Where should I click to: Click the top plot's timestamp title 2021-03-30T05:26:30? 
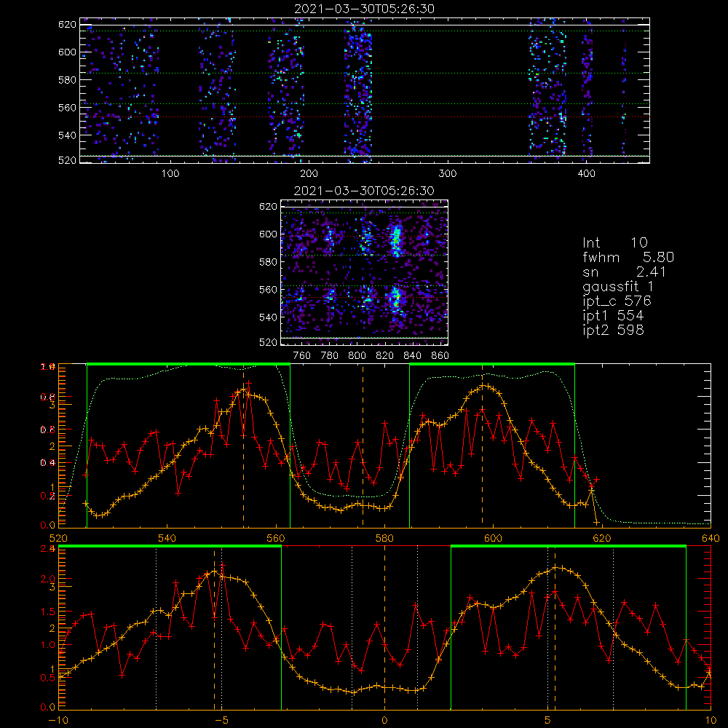tap(364, 8)
